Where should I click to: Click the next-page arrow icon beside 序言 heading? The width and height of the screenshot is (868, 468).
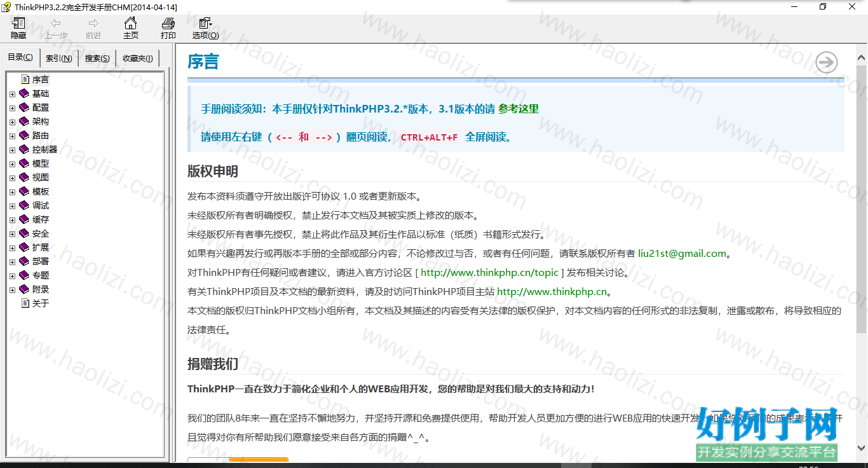click(827, 62)
